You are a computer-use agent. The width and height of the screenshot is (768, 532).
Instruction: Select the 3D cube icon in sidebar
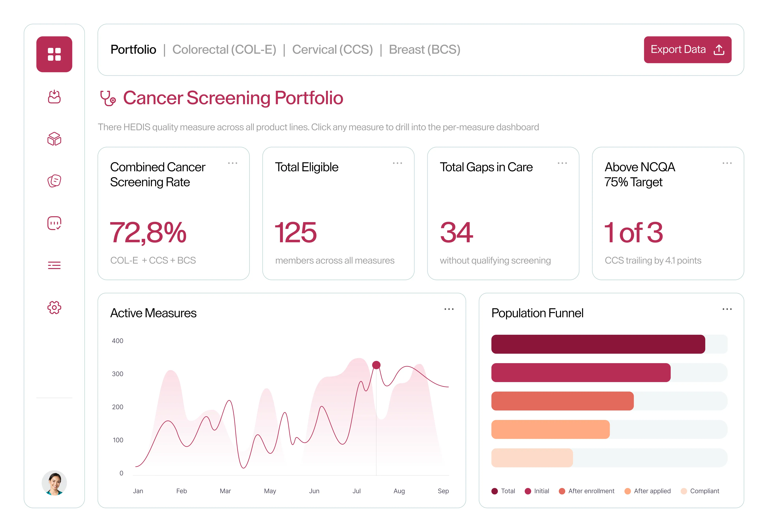[x=54, y=139]
